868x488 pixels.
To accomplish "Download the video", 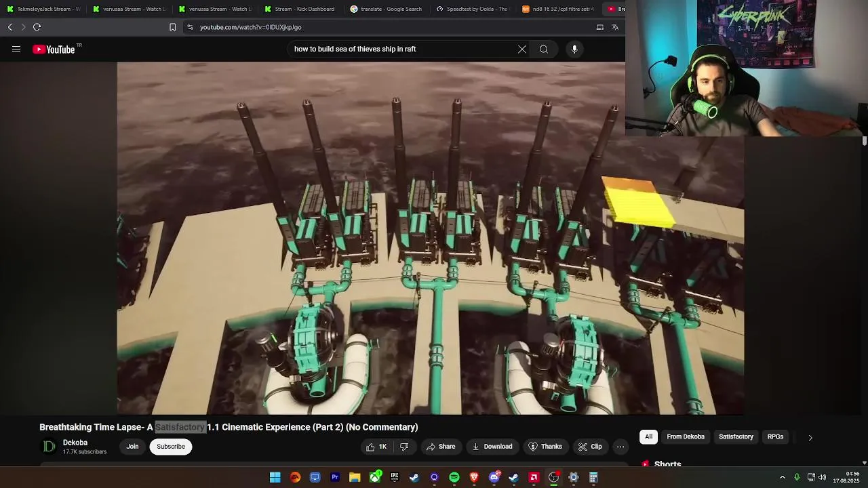I will pyautogui.click(x=492, y=447).
